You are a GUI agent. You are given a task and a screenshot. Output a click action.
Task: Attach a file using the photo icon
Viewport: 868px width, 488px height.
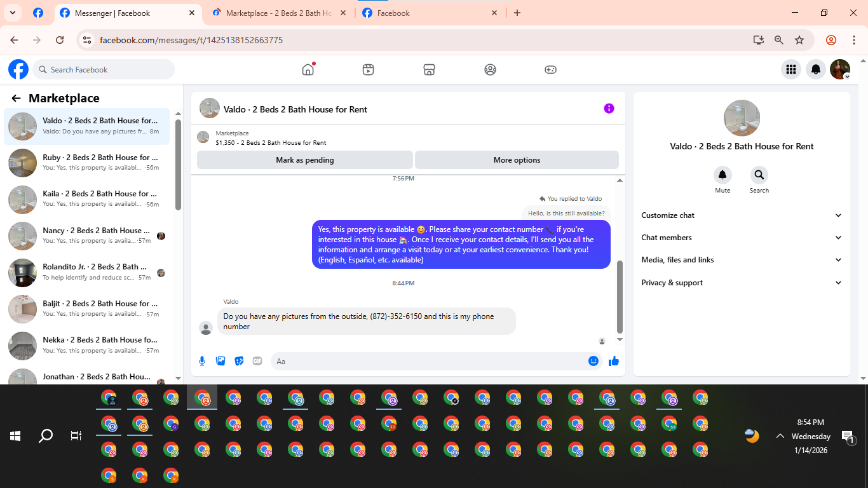coord(220,361)
